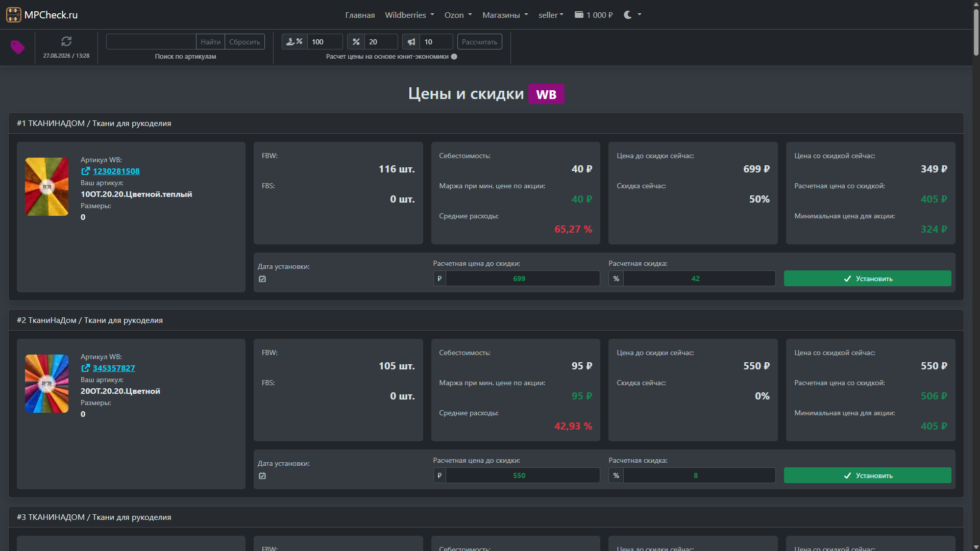
Task: Click Установить for article 1230281508
Action: click(867, 279)
